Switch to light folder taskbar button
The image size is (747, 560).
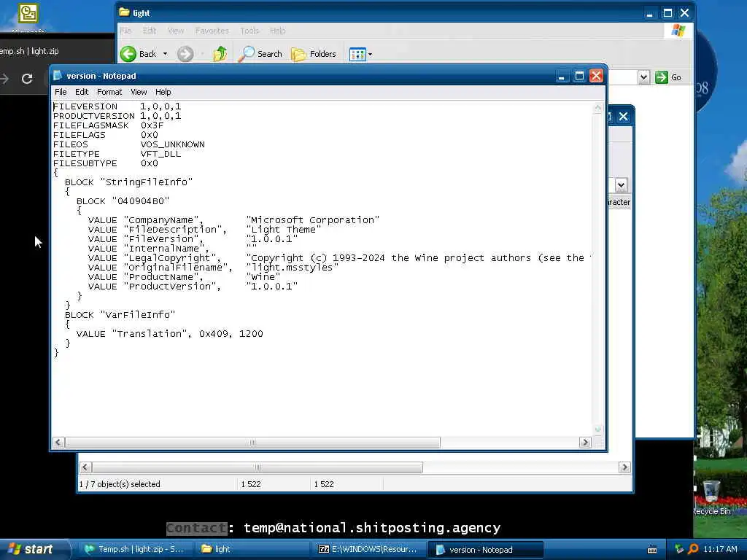coord(252,549)
